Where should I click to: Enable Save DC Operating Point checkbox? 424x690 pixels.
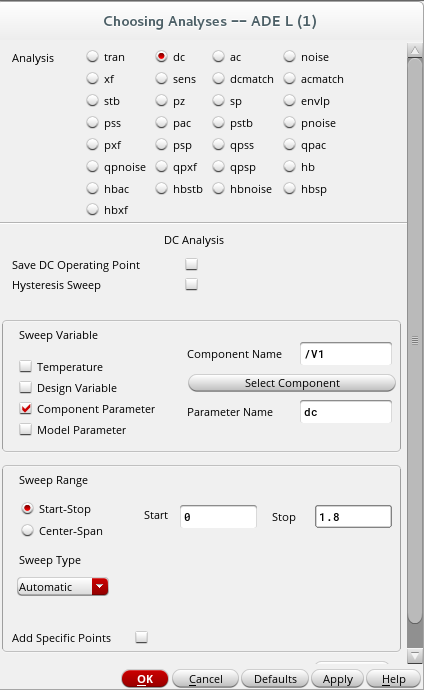191,264
